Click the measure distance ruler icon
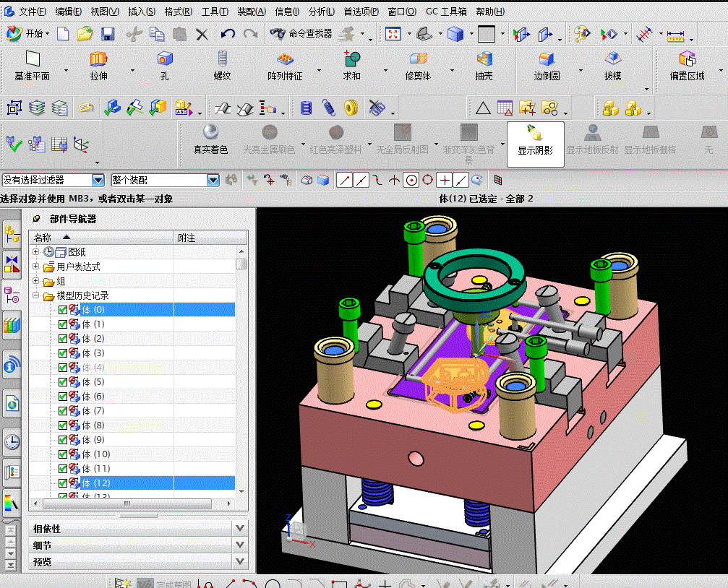 tap(675, 35)
